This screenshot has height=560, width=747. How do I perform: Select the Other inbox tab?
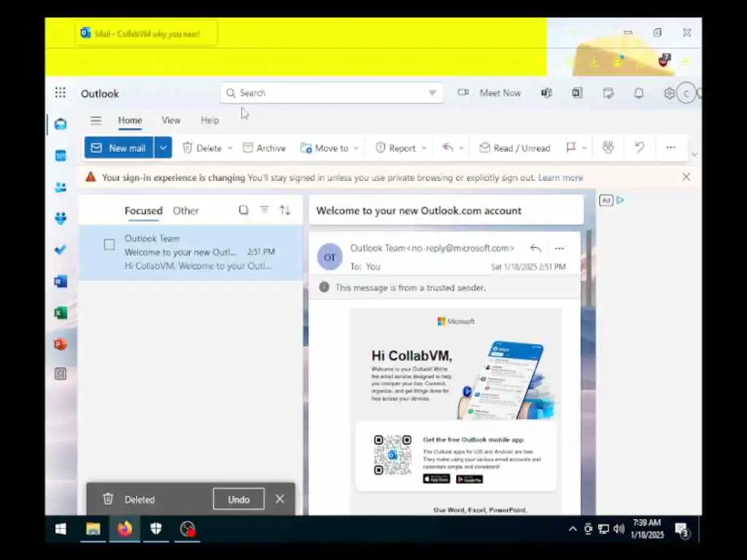pyautogui.click(x=186, y=211)
